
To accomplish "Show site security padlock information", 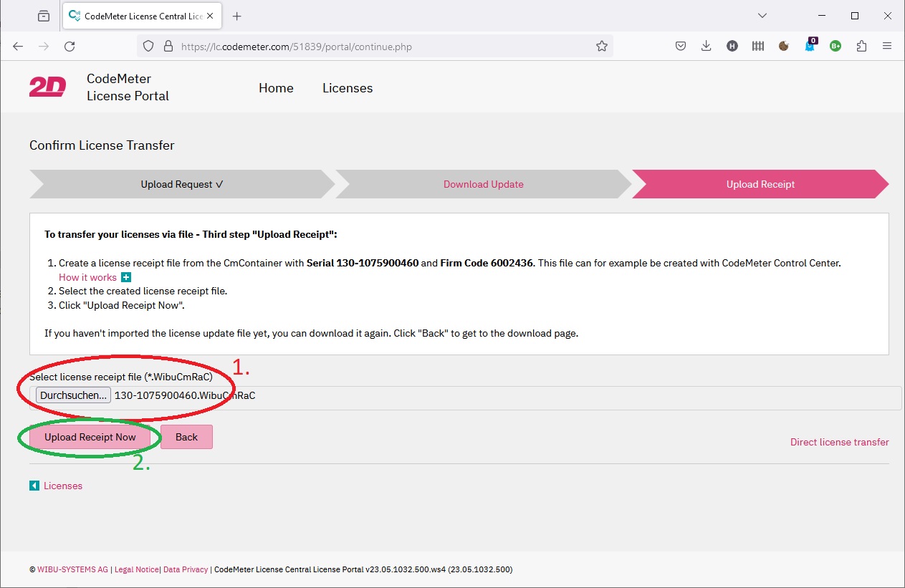I will (x=168, y=47).
